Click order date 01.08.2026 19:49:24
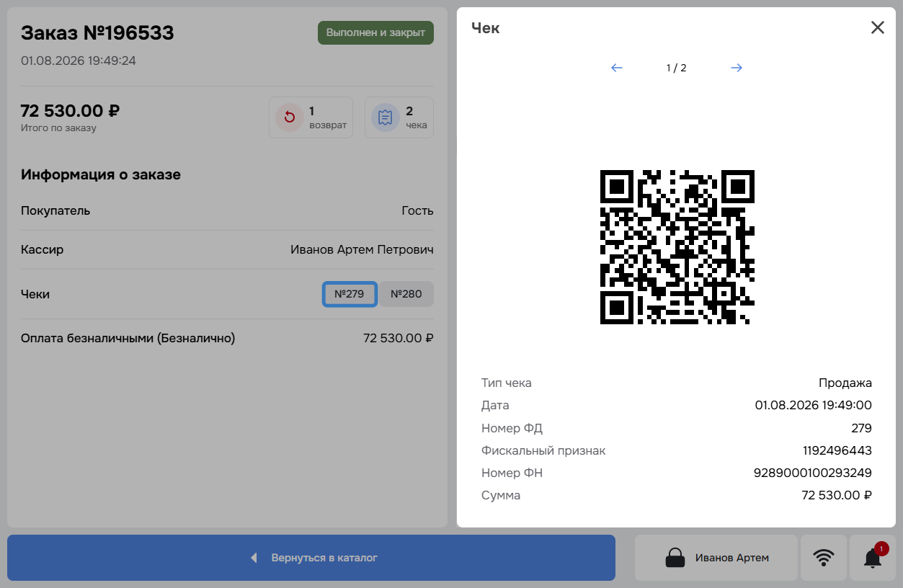Image resolution: width=903 pixels, height=588 pixels. (x=79, y=61)
